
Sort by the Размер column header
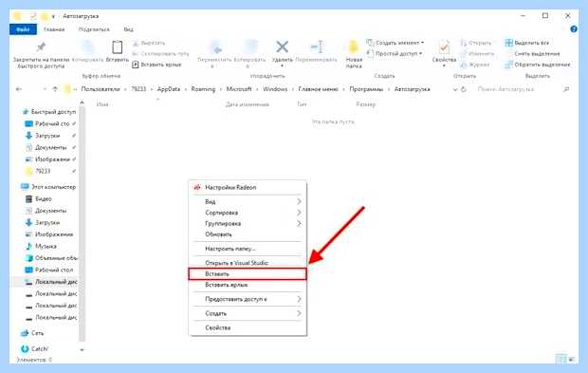coord(366,104)
